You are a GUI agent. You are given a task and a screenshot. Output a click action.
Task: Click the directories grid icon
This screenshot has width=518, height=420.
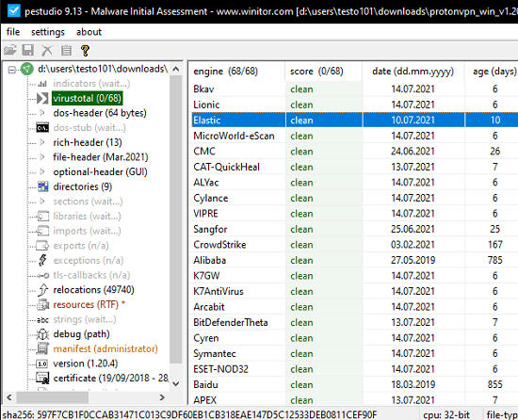(42, 186)
